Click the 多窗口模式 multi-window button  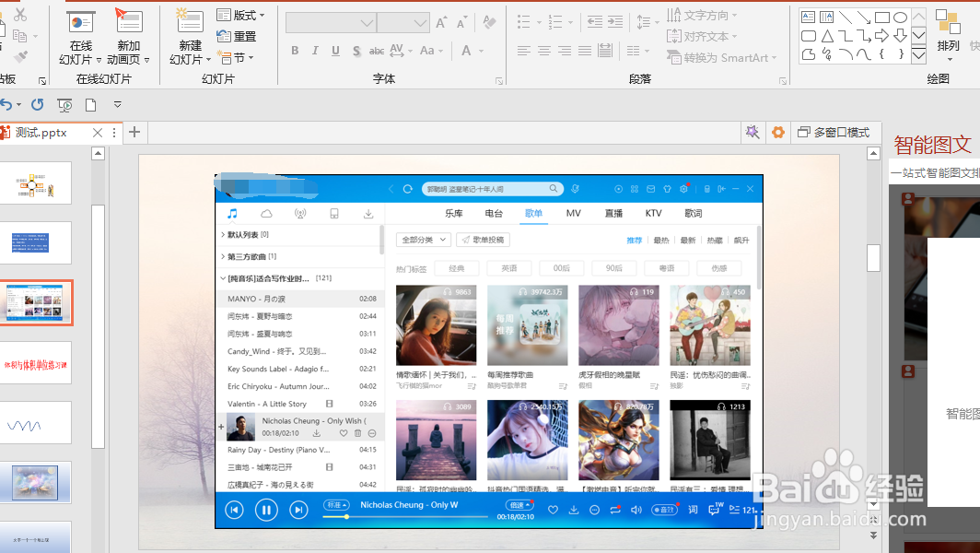834,132
